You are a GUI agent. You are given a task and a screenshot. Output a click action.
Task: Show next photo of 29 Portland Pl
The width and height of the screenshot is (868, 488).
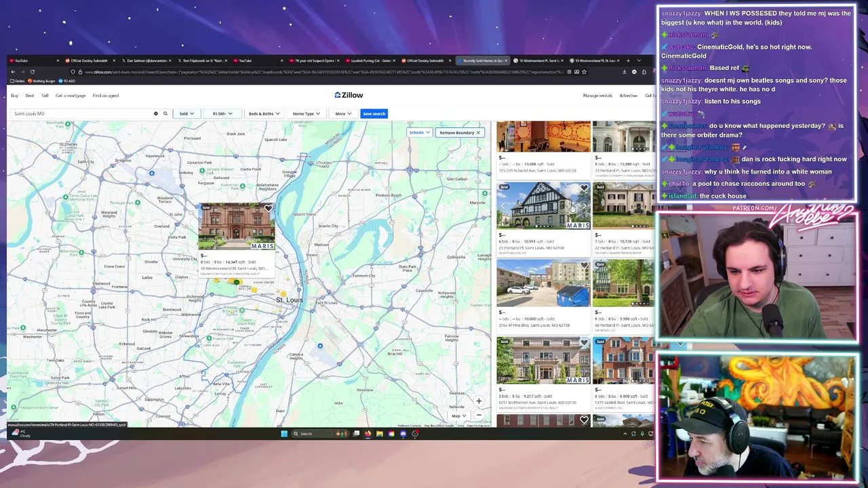[583, 206]
